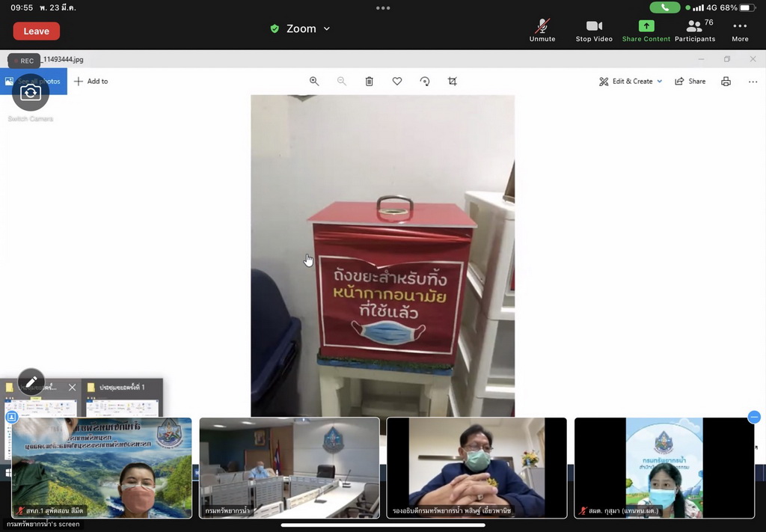Open the Participants list
Image resolution: width=766 pixels, height=532 pixels.
tap(695, 30)
